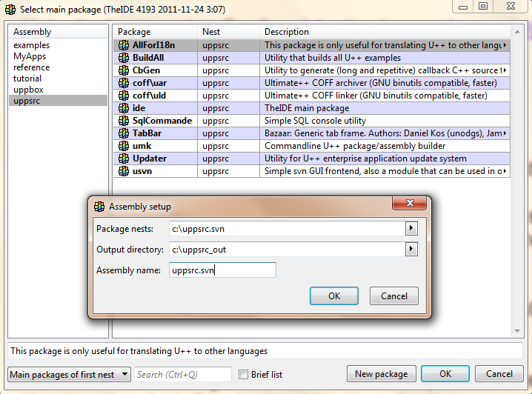This screenshot has height=394, width=532.
Task: Select the tutorial assembly in the list
Action: click(27, 79)
